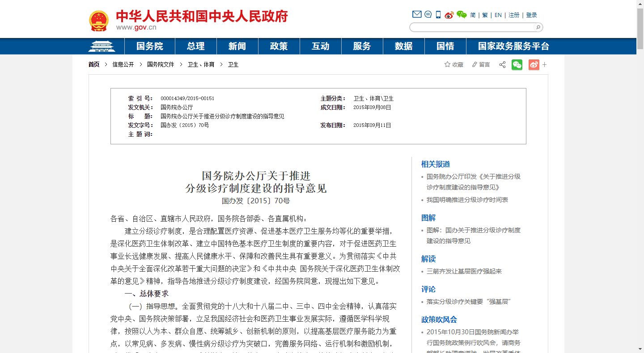Click the 登录 login link

[531, 15]
